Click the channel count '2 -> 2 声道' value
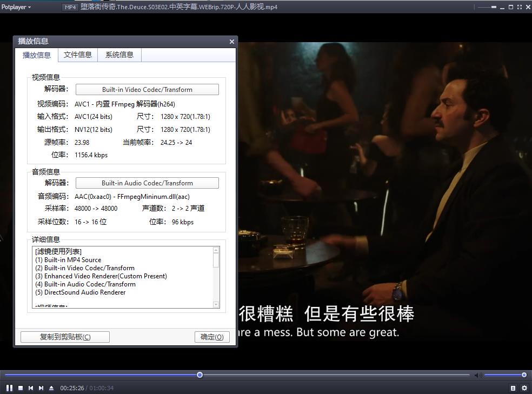532x394 pixels. 188,208
